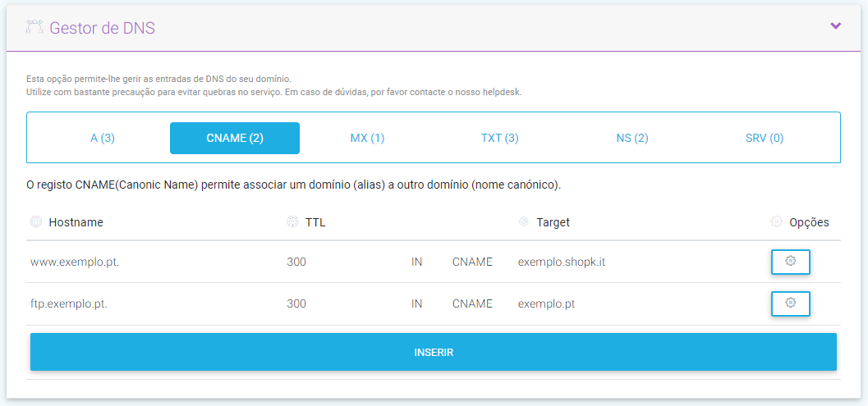The image size is (868, 406).
Task: Click the Target column header icon
Action: (523, 222)
